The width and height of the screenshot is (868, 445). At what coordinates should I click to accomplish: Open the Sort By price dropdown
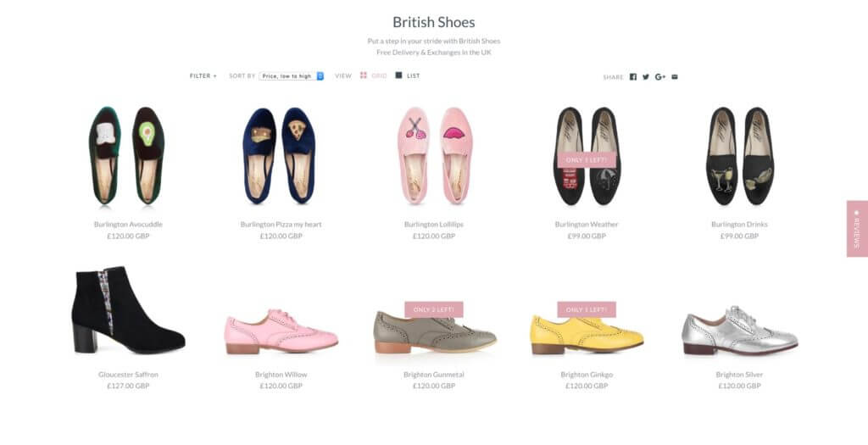tap(292, 76)
